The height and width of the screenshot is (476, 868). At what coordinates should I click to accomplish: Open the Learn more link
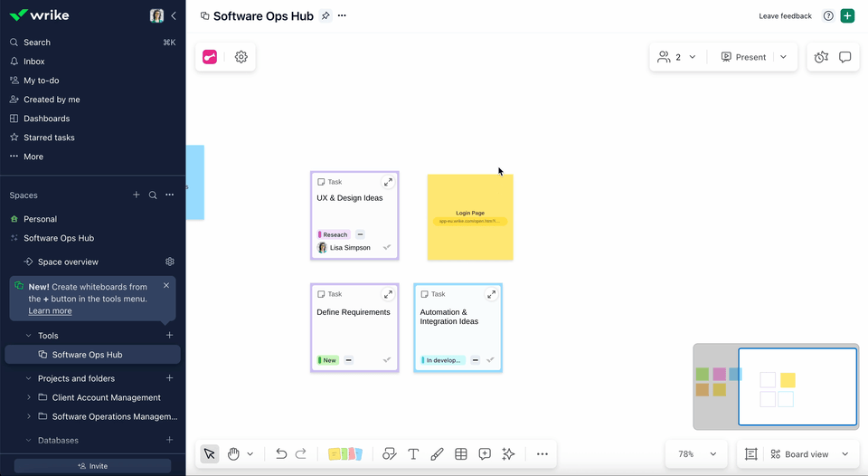pos(50,311)
